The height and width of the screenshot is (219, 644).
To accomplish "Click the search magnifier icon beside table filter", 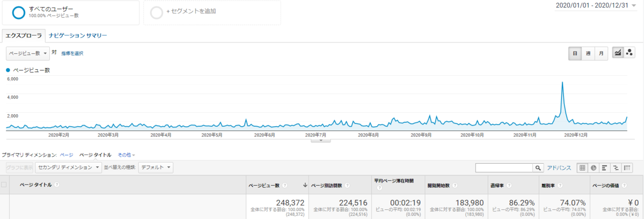I will 538,167.
